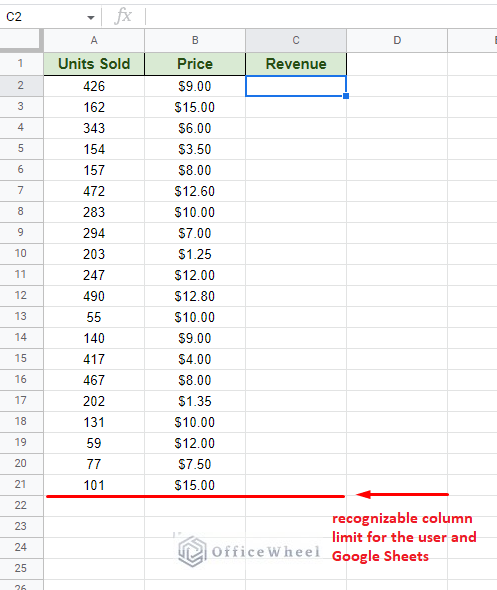497x590 pixels.
Task: Select price cell $7.50
Action: 195,464
